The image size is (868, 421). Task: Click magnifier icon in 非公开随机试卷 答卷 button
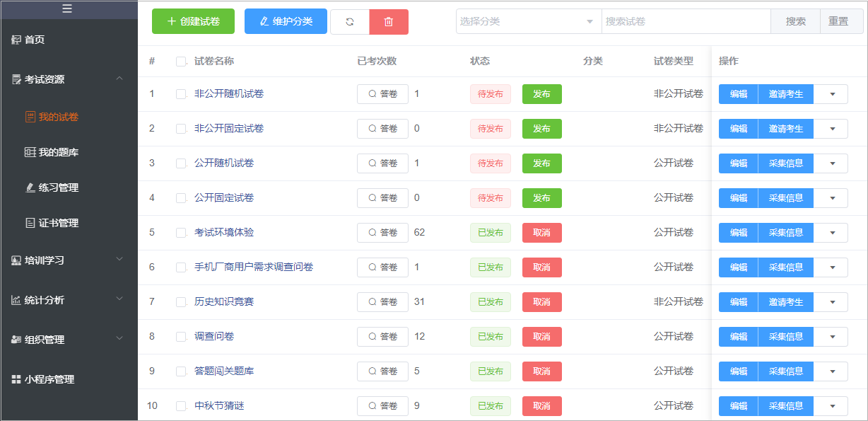coord(373,94)
